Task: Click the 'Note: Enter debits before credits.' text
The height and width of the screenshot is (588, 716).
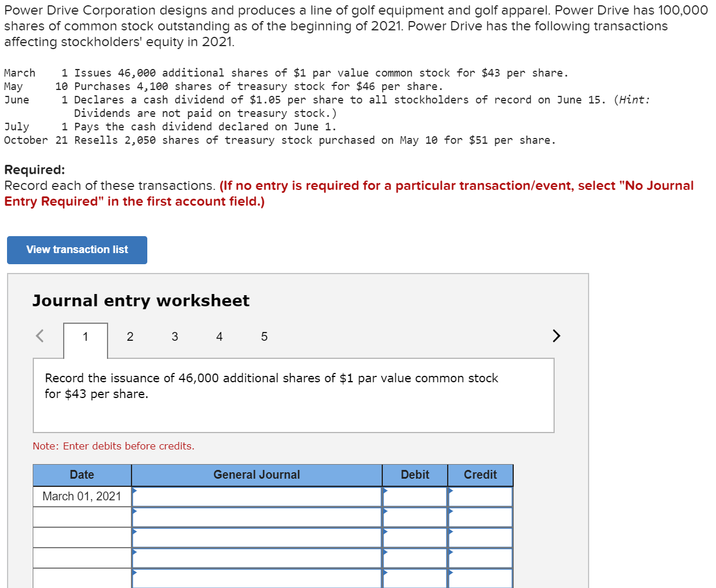Action: 113,446
